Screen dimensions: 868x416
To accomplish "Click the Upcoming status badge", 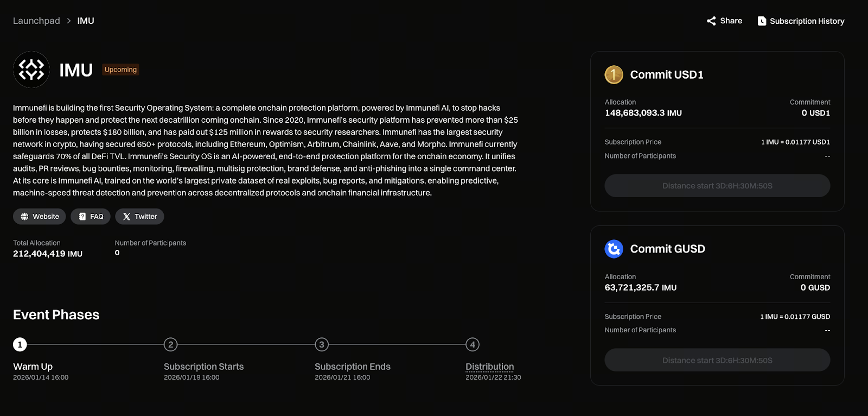I will 120,70.
